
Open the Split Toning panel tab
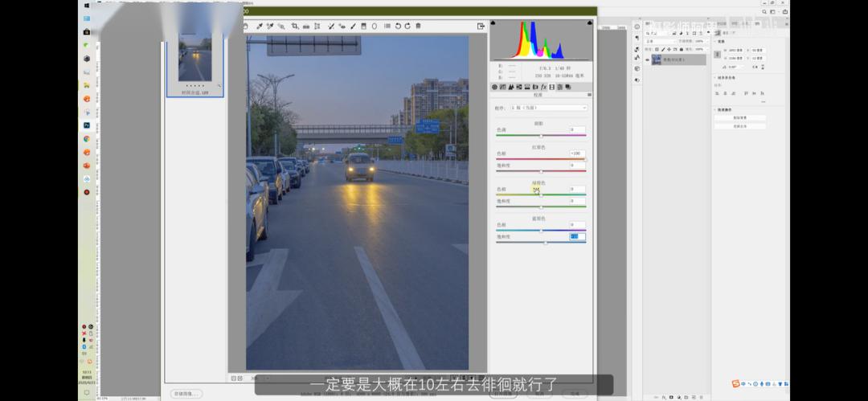[527, 87]
